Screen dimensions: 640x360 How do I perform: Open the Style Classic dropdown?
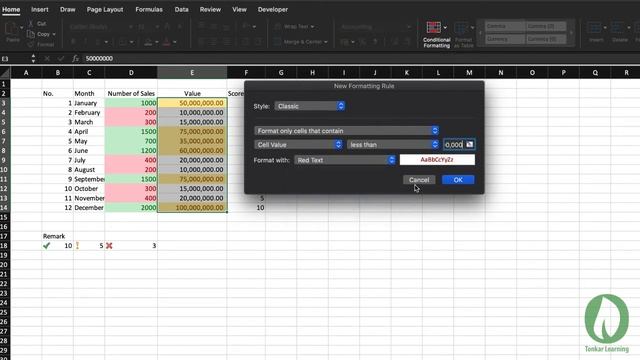[x=310, y=106]
